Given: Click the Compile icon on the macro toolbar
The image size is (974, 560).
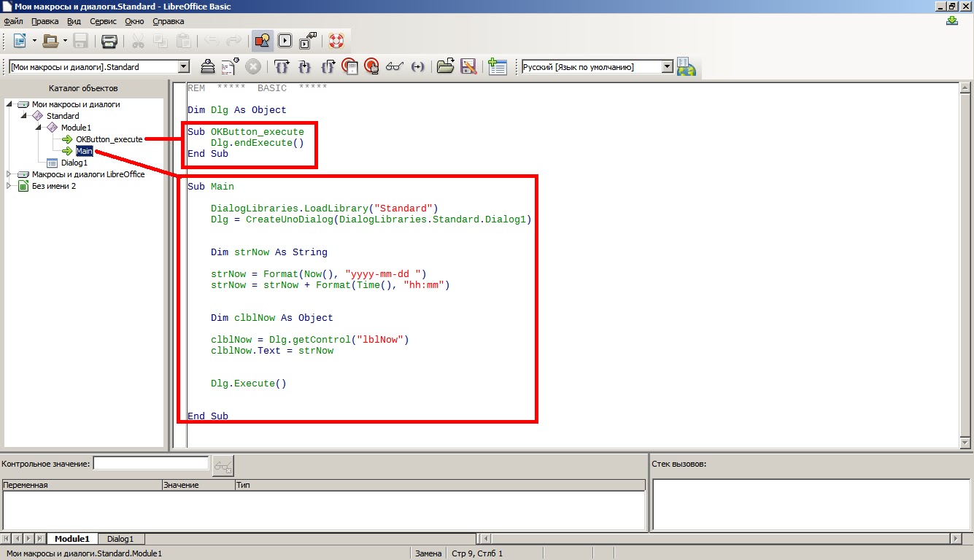Looking at the screenshot, I should click(208, 66).
